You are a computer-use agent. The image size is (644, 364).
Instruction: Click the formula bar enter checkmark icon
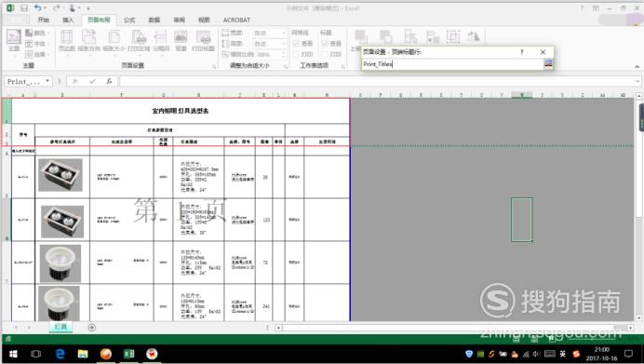click(x=92, y=81)
